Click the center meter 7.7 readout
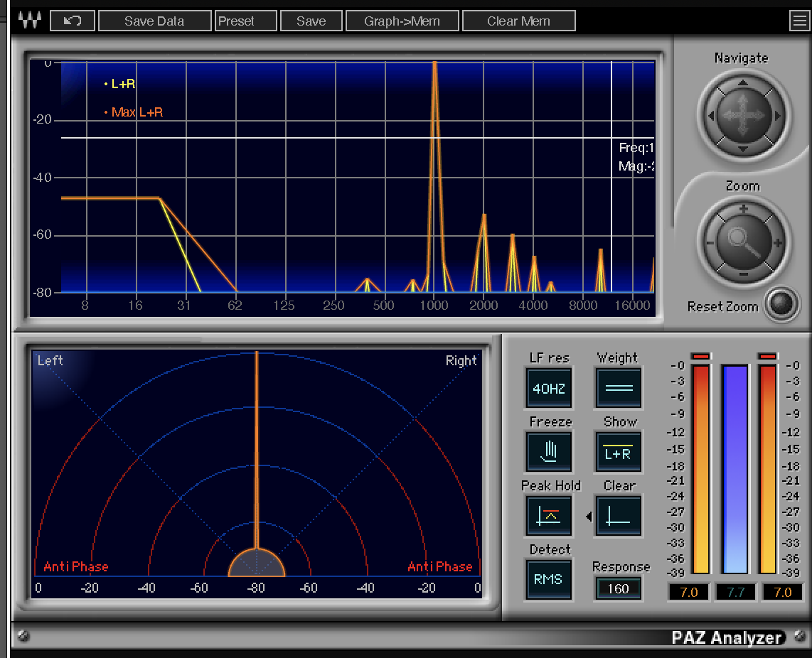The height and width of the screenshot is (658, 812). (735, 592)
